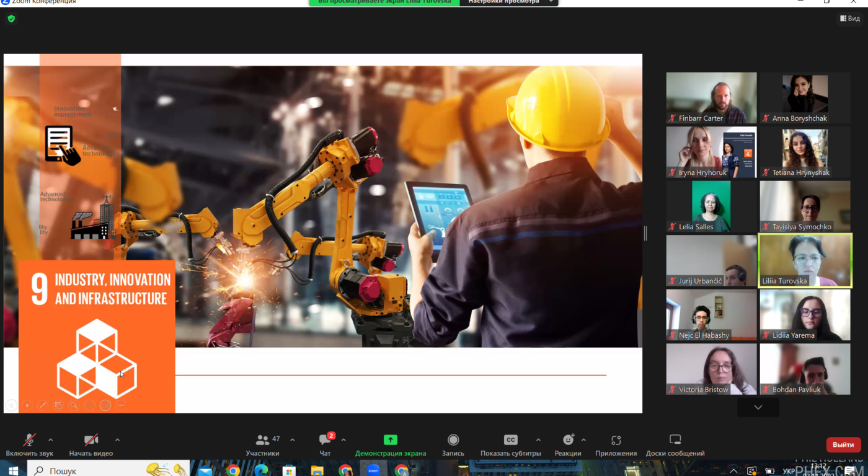This screenshot has width=868, height=476.
Task: Start camera with Начать видео
Action: click(x=91, y=441)
